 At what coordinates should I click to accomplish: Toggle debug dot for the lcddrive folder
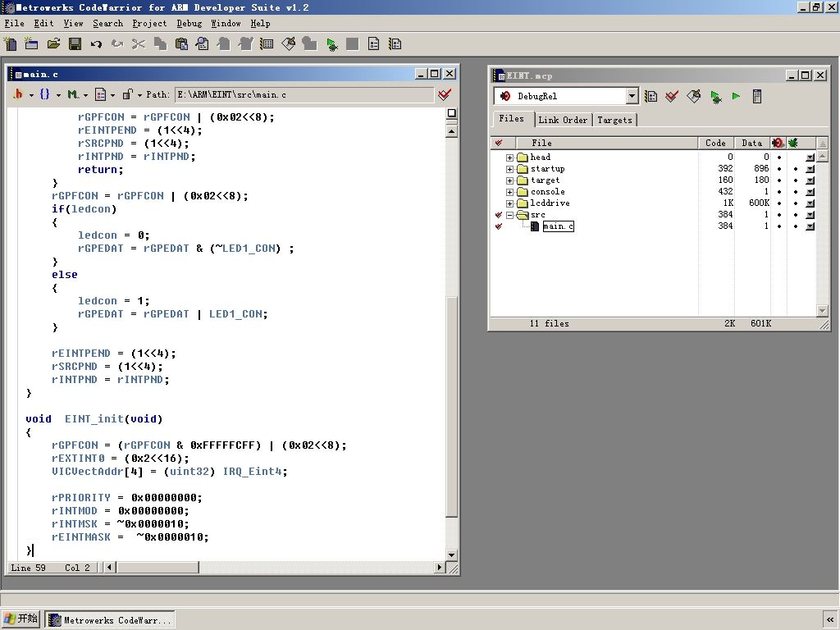click(796, 203)
